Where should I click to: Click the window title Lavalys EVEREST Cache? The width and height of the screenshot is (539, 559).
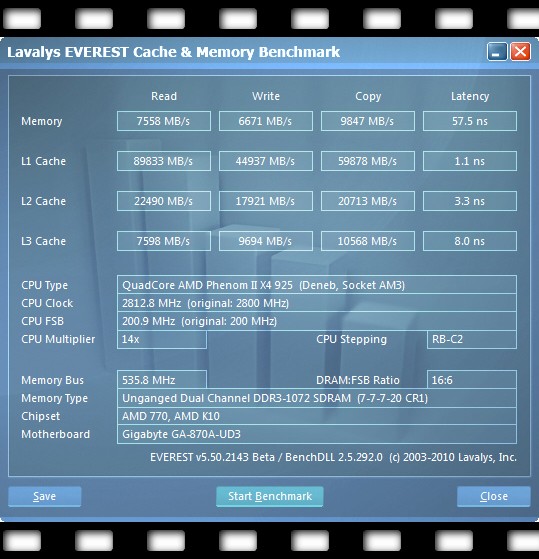[173, 52]
